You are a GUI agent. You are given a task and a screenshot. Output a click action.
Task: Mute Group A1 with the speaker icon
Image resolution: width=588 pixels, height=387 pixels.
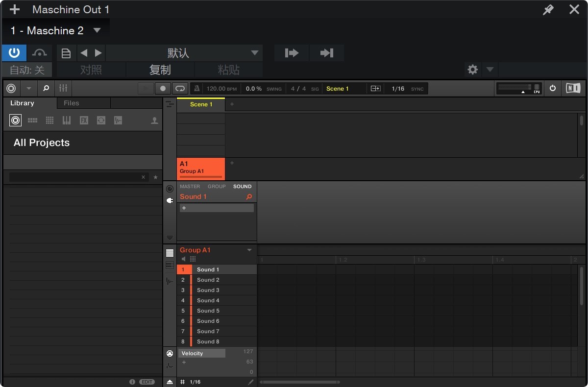(184, 259)
